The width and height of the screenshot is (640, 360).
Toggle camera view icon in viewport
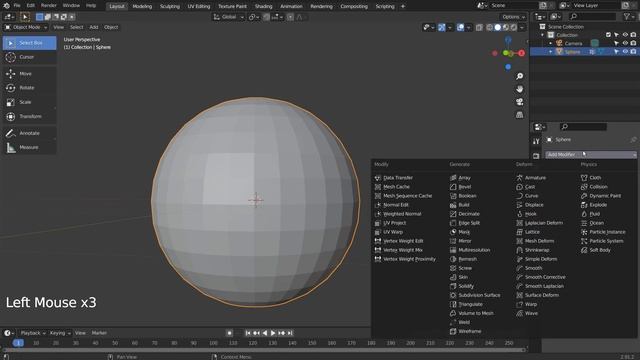point(519,102)
